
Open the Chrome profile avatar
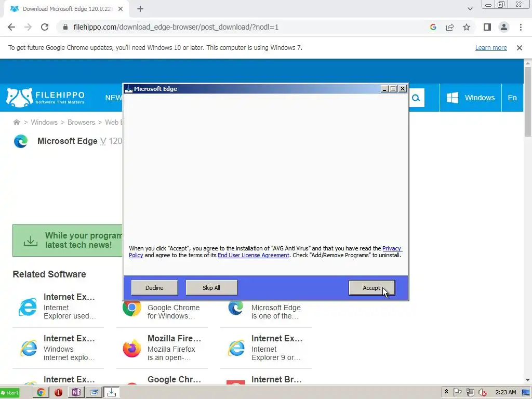point(504,27)
